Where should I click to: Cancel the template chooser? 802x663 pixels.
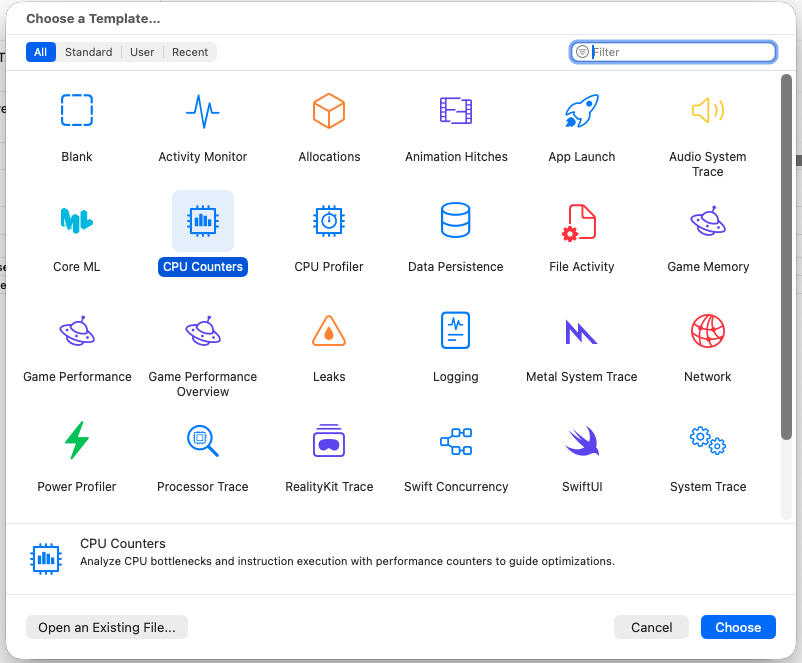click(651, 627)
